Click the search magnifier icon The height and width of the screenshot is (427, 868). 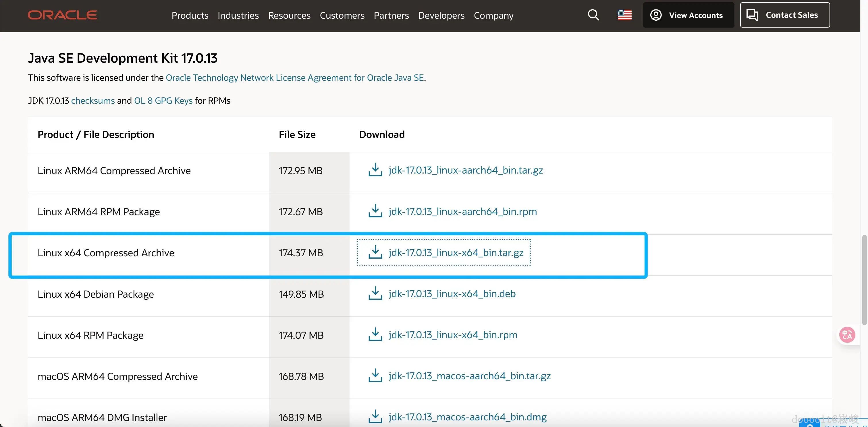coord(593,15)
